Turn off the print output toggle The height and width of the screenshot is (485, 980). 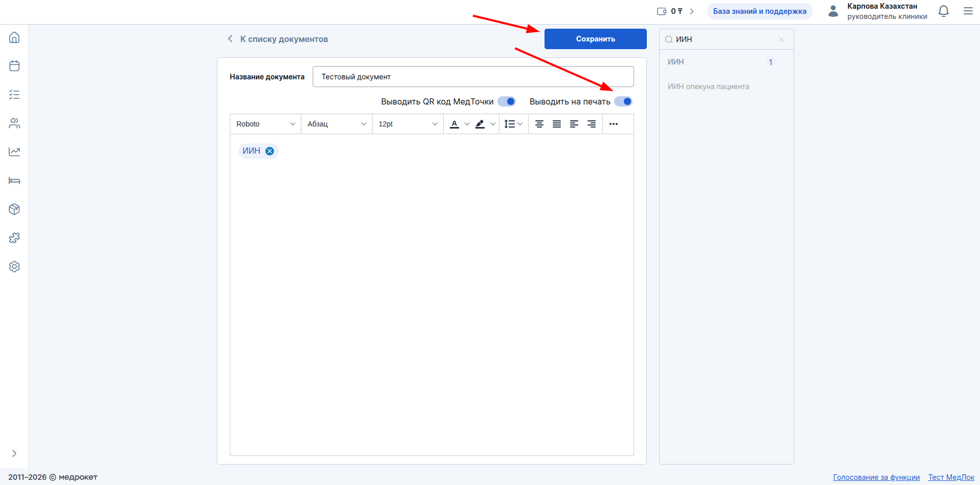tap(623, 101)
